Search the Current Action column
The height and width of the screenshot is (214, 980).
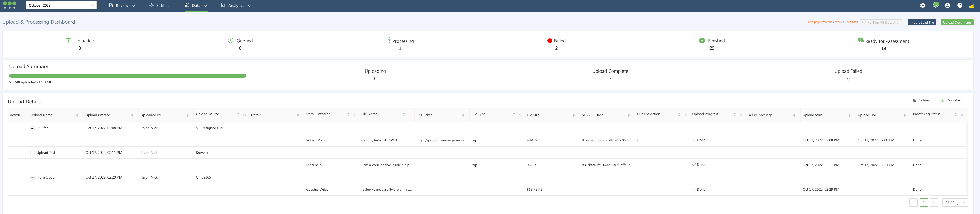tap(686, 115)
